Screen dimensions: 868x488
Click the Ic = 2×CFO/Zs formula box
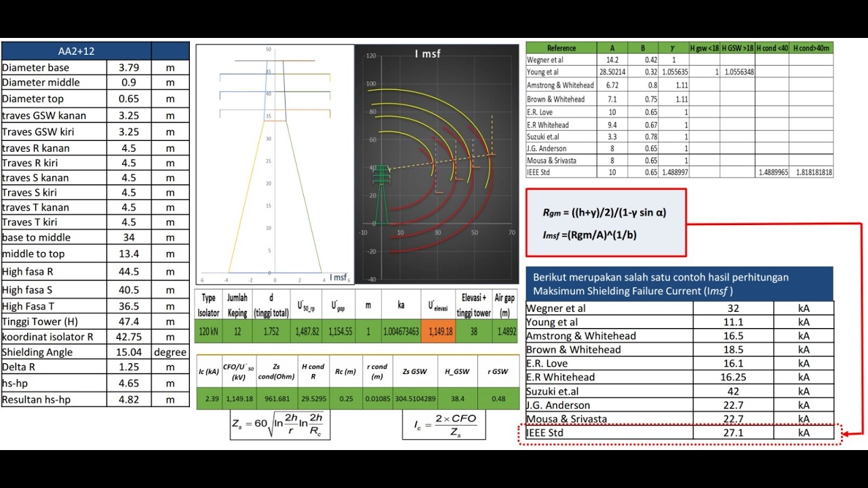point(443,424)
